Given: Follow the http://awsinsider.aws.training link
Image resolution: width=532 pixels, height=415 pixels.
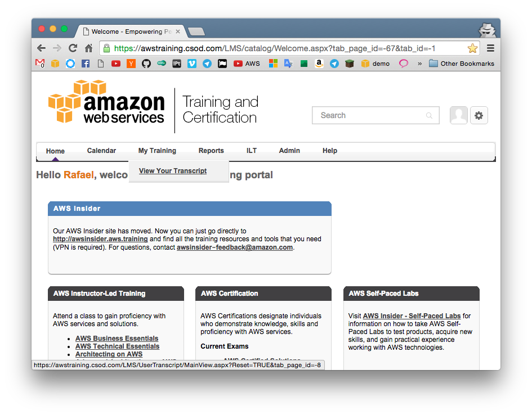Looking at the screenshot, I should tap(100, 239).
